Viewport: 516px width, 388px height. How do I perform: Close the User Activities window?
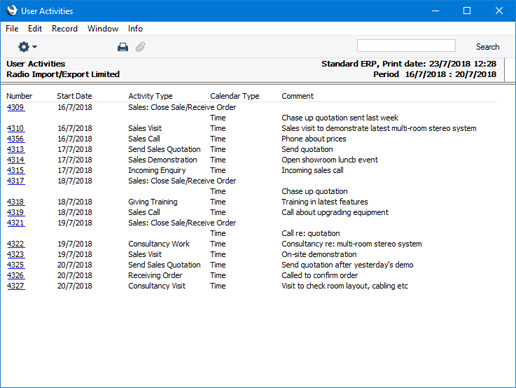(x=499, y=11)
